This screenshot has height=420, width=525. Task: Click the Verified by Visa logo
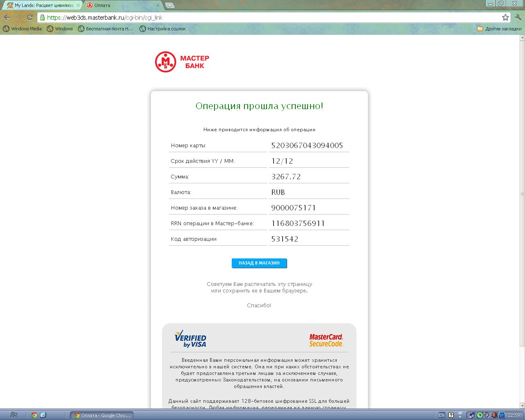click(190, 339)
